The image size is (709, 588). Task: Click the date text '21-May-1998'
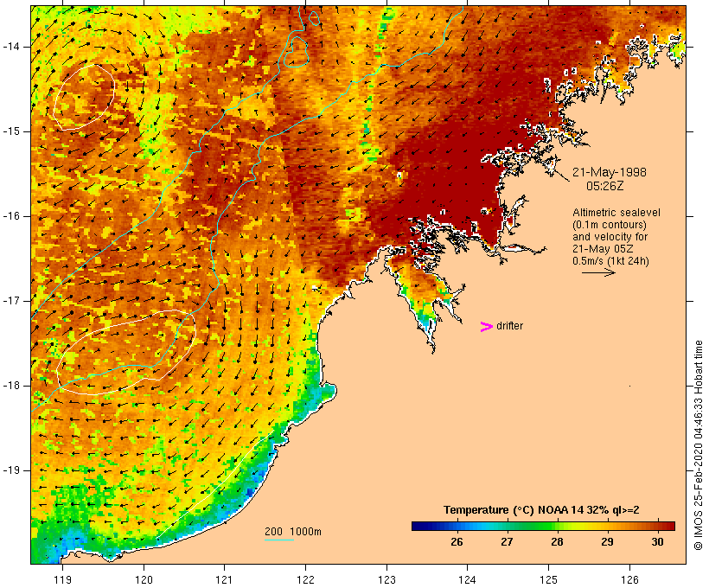tap(610, 172)
